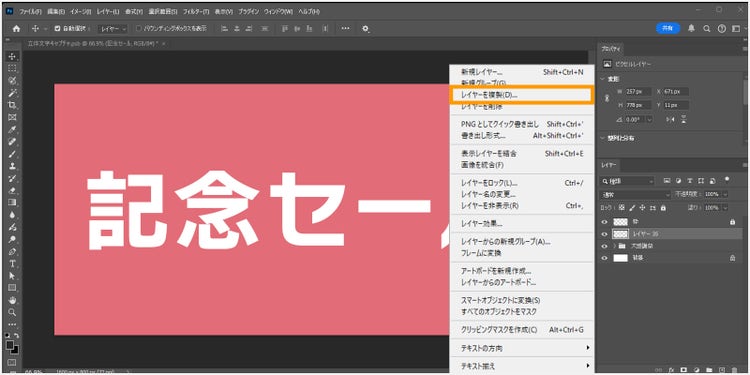This screenshot has width=750, height=375.
Task: Choose レイヤーを複製(D)... from context menu
Action: click(x=521, y=95)
